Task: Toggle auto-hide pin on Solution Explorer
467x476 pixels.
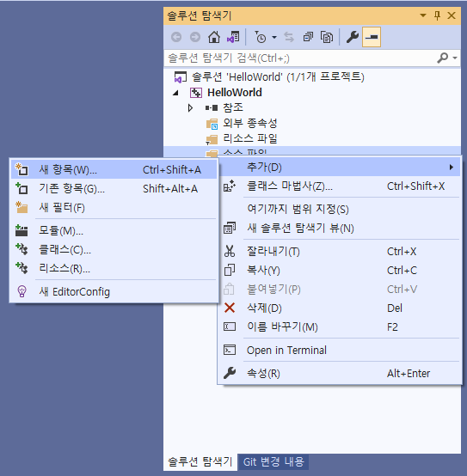Action: point(437,15)
